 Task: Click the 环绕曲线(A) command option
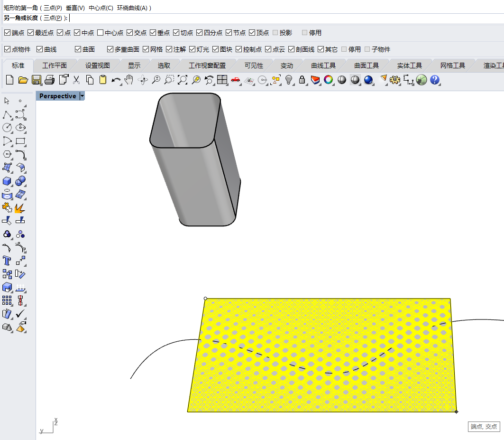tap(132, 8)
